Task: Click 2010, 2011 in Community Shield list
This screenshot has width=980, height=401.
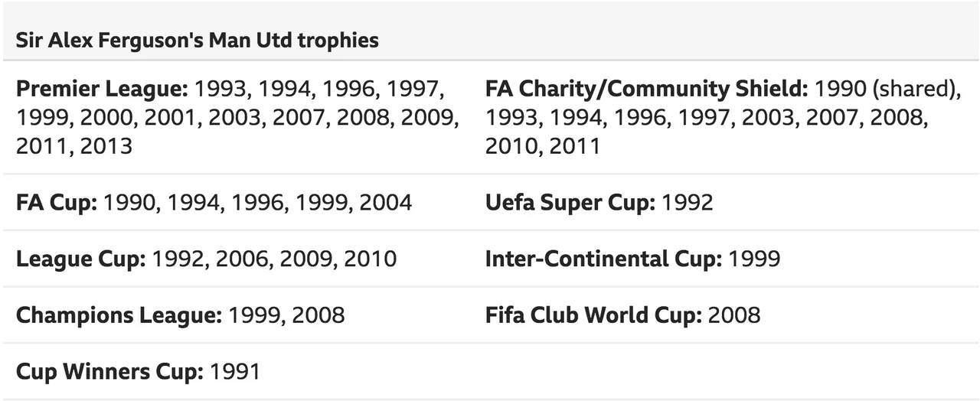Action: tap(543, 145)
